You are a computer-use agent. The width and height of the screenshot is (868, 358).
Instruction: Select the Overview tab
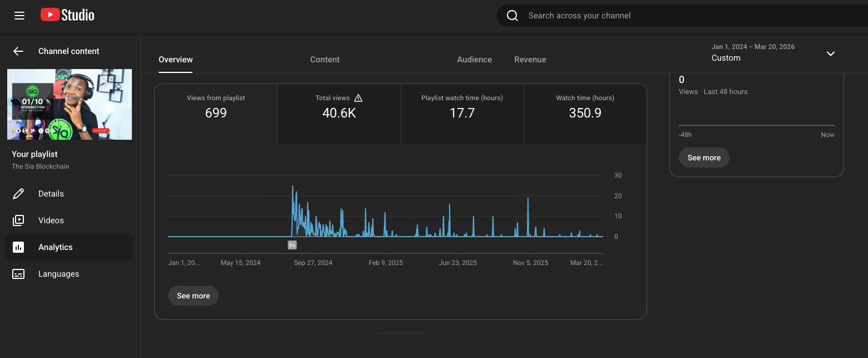click(x=175, y=60)
